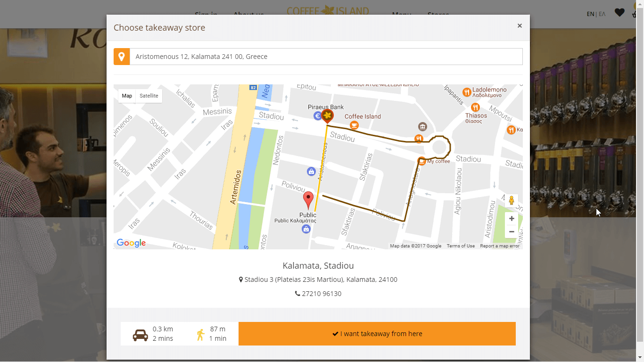The image size is (644, 362).
Task: Zoom out the map with minus button
Action: pos(512,231)
